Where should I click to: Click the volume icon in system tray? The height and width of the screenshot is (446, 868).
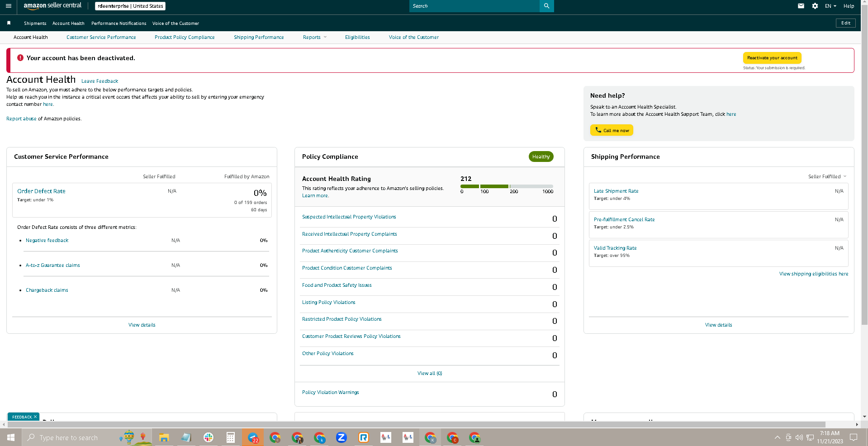799,437
